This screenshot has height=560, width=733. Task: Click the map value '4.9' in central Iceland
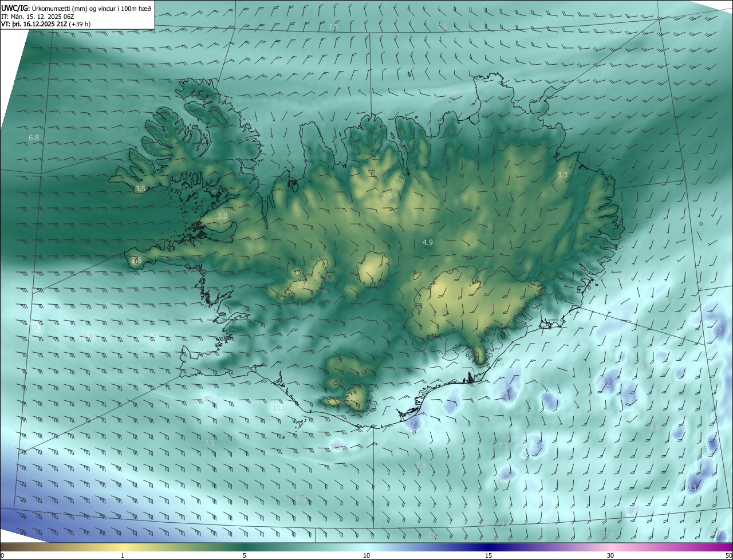click(427, 243)
